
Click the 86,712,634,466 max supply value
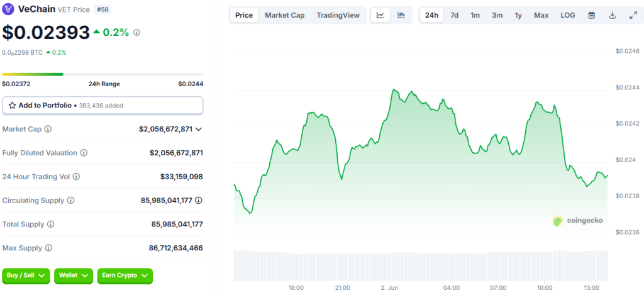pyautogui.click(x=176, y=248)
